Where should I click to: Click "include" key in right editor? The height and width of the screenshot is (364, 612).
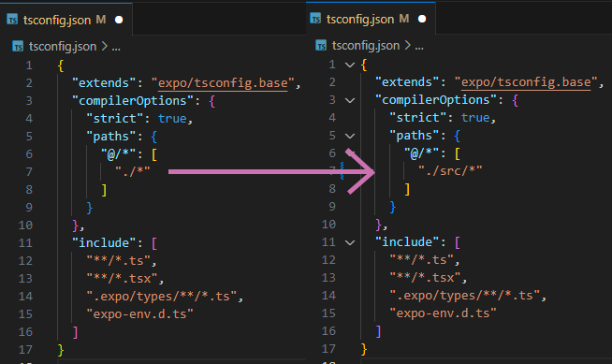(407, 241)
